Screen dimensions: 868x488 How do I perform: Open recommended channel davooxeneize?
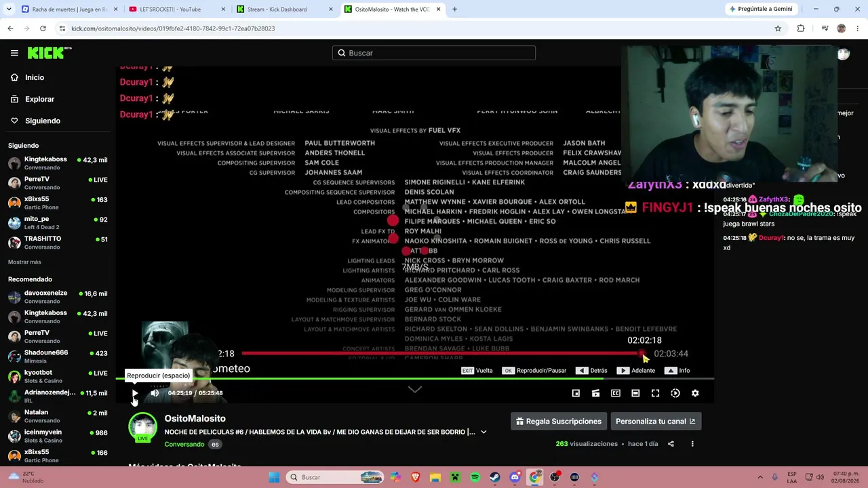pyautogui.click(x=58, y=297)
